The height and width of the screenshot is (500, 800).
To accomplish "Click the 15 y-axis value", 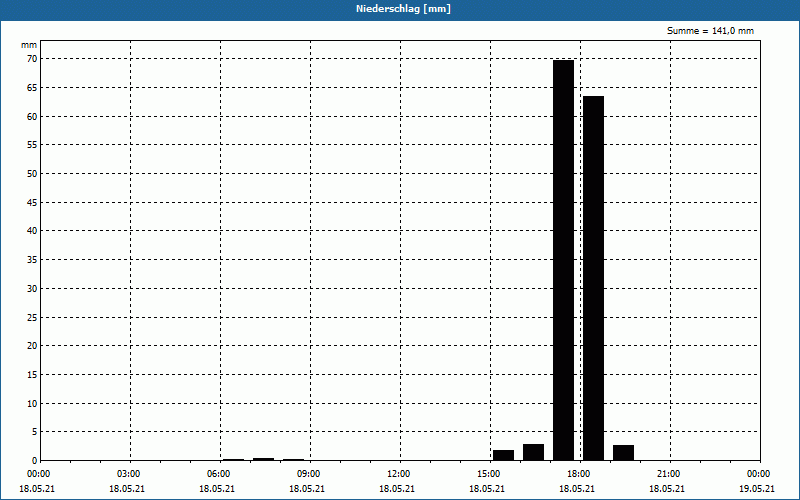I will 32,374.
